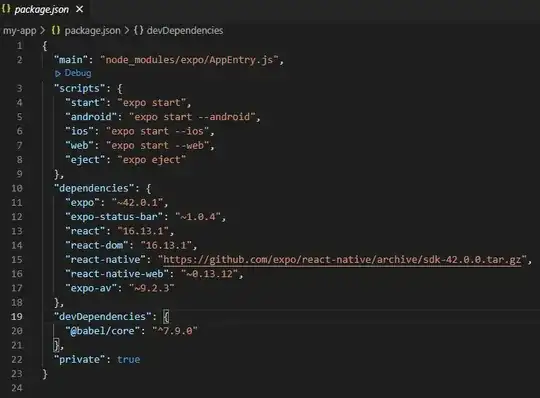
Task: Click the "expo start --android" value
Action: click(192, 117)
